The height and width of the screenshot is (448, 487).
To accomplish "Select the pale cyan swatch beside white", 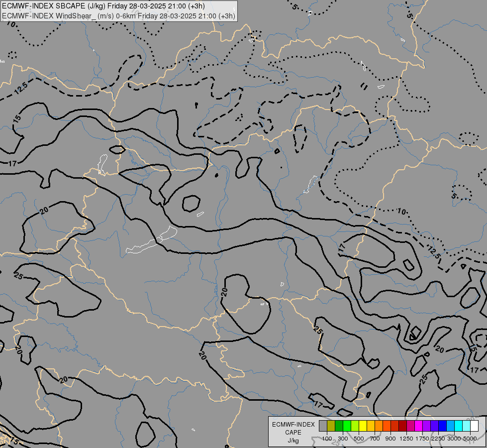I will tap(466, 426).
